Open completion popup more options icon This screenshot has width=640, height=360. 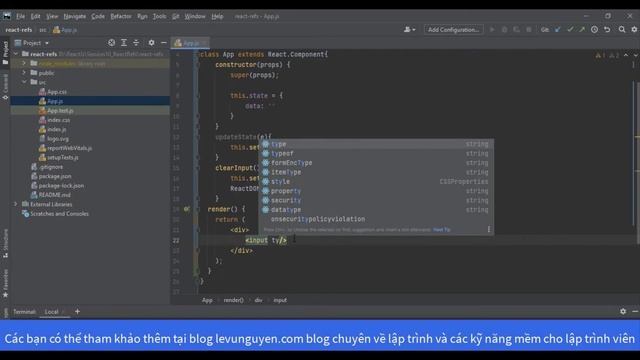tap(489, 229)
